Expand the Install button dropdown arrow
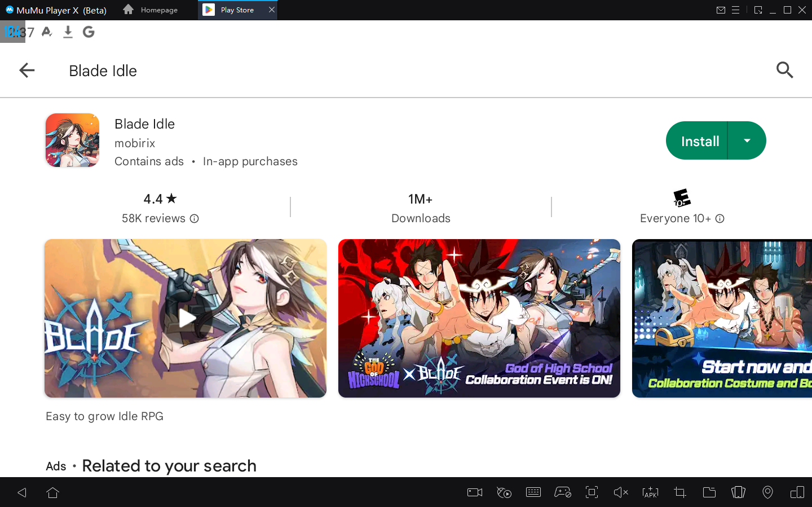Viewport: 812px width, 507px height. [747, 141]
